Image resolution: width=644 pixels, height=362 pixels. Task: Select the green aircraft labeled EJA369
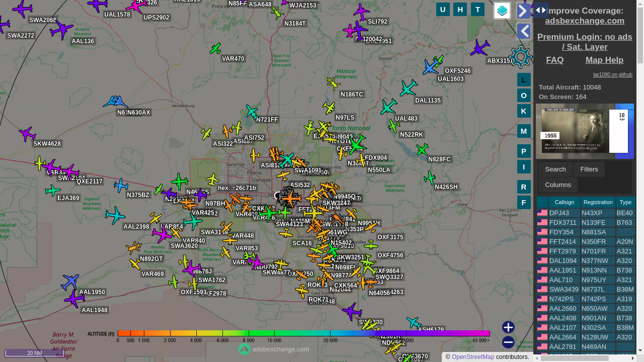pos(53,191)
